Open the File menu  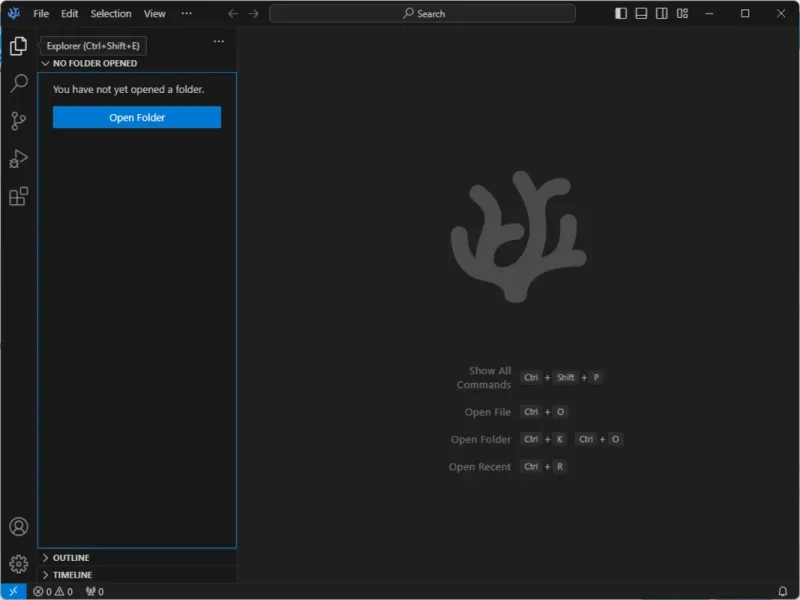tap(41, 14)
